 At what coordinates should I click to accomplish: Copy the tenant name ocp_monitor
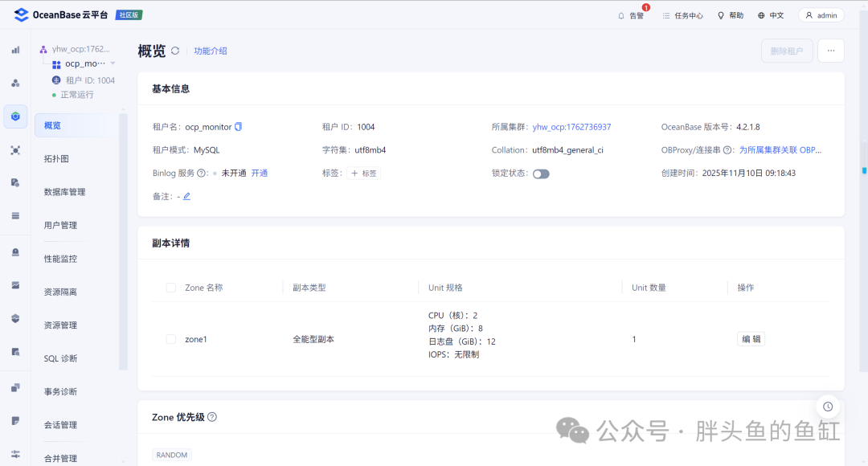pos(238,127)
